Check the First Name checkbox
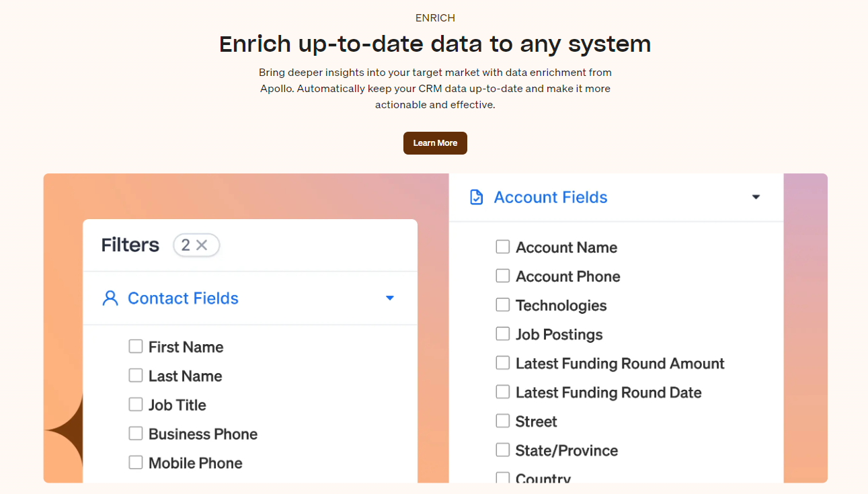This screenshot has width=868, height=494. click(x=136, y=347)
